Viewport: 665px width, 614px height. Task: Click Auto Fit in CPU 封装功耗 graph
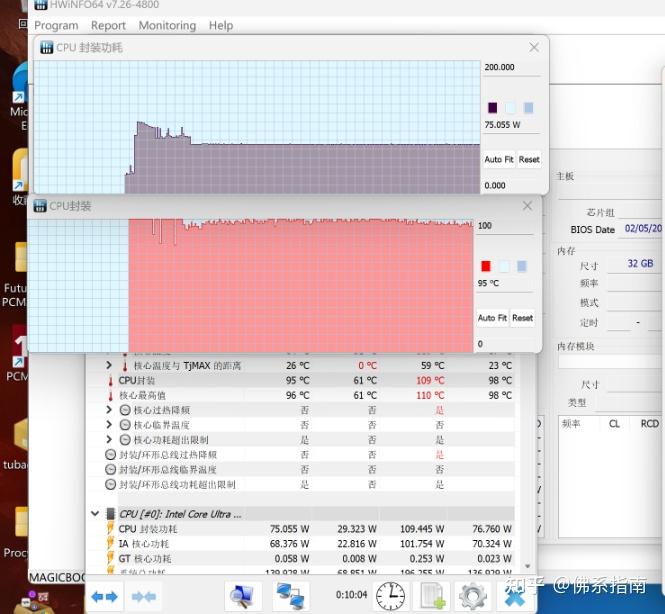499,160
